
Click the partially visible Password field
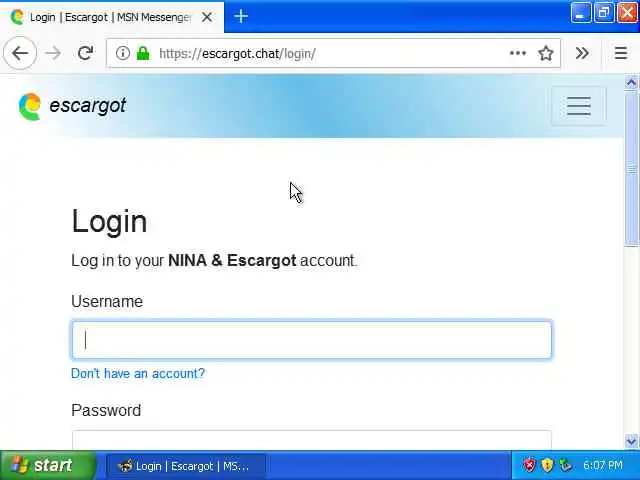coord(312,439)
